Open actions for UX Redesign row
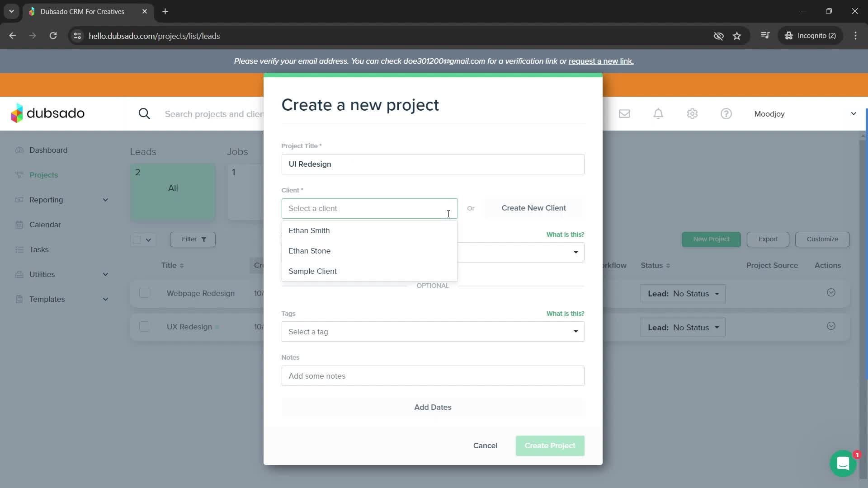 pos(831,326)
